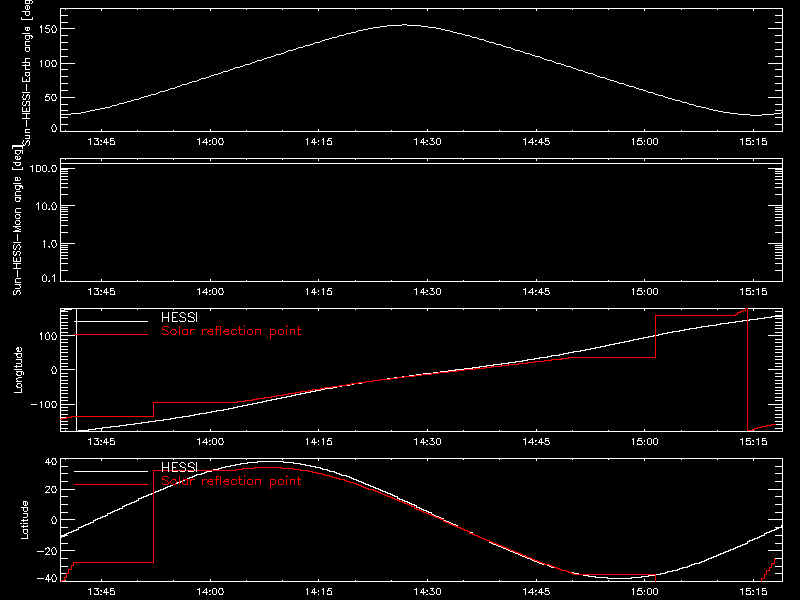The width and height of the screenshot is (800, 600).
Task: Click the peak of the Earth angle curve
Action: [406, 25]
